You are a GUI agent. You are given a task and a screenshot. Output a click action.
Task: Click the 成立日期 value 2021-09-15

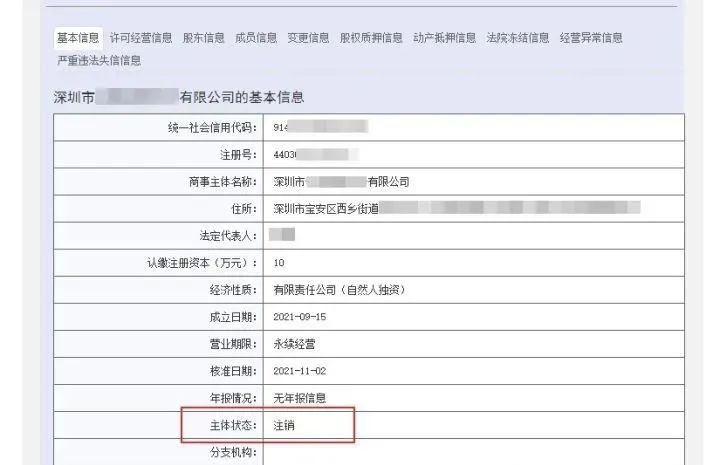[300, 317]
